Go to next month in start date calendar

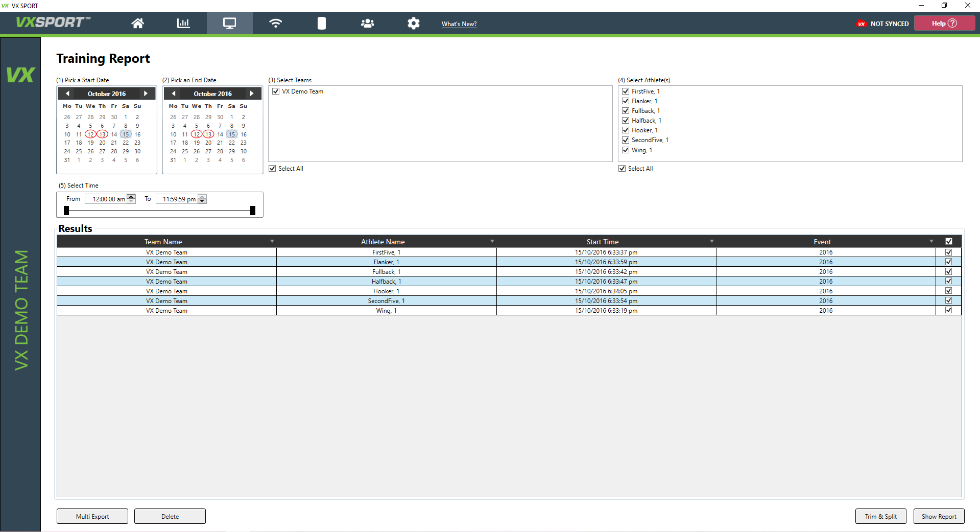[146, 94]
